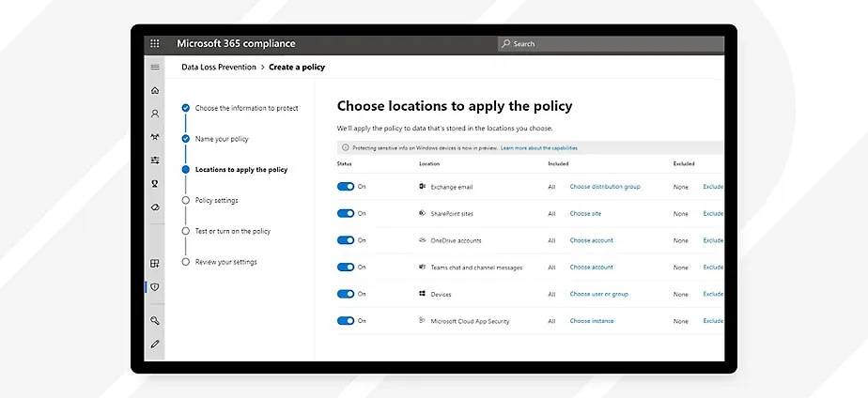The image size is (868, 398).
Task: Open Learn more about the capabilities link
Action: [x=539, y=148]
